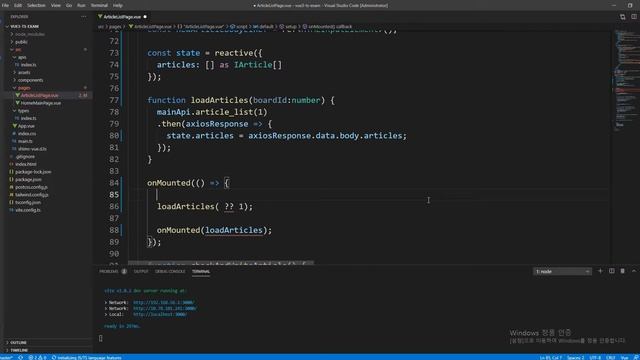
Task: Open index.html in the explorer
Action: [x=26, y=164]
